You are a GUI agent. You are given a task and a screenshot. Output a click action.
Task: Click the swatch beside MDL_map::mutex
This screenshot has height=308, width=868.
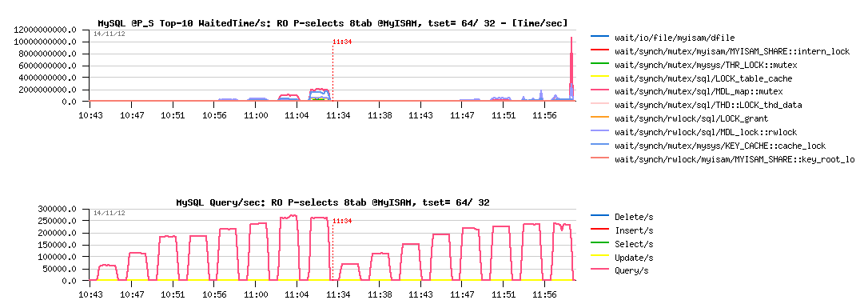coord(599,91)
